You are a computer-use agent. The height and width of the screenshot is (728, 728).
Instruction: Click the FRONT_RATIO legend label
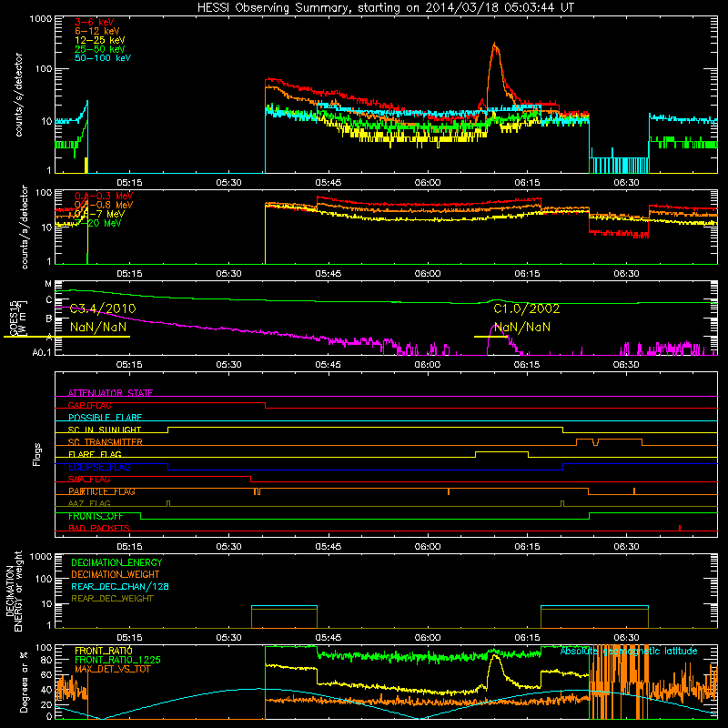104,651
